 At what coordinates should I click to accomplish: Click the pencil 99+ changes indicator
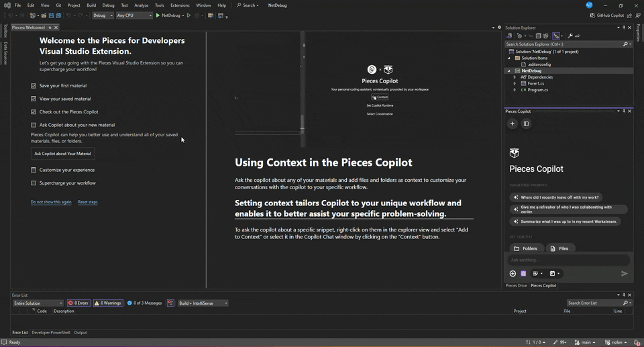(559, 342)
